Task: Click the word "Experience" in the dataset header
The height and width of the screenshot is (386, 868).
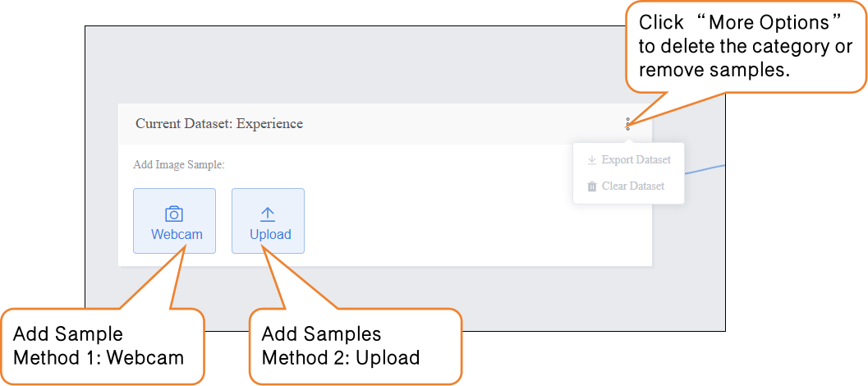Action: pyautogui.click(x=270, y=124)
